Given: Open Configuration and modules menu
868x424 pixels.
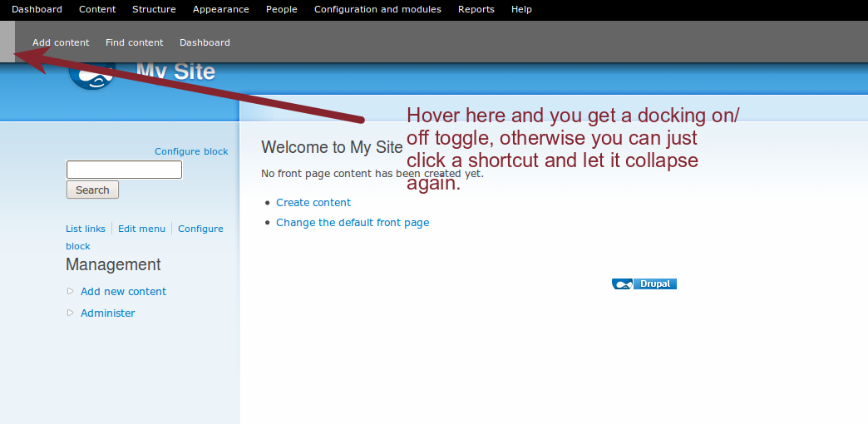Looking at the screenshot, I should [x=377, y=9].
